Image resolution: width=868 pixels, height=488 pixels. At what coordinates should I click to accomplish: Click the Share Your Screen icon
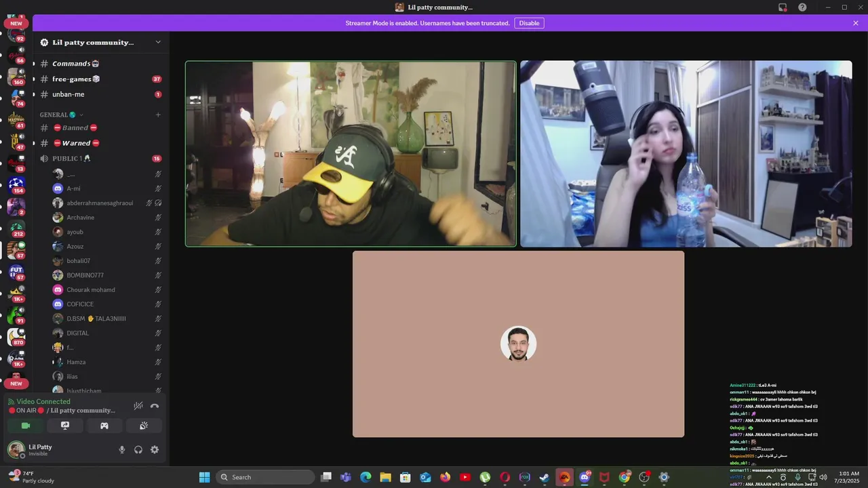tap(65, 426)
